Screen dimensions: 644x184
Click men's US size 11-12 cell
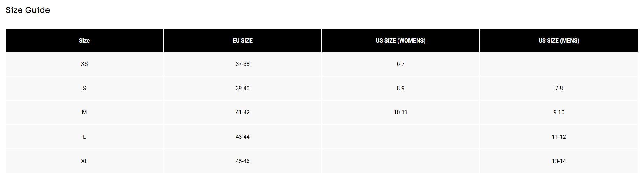[559, 137]
